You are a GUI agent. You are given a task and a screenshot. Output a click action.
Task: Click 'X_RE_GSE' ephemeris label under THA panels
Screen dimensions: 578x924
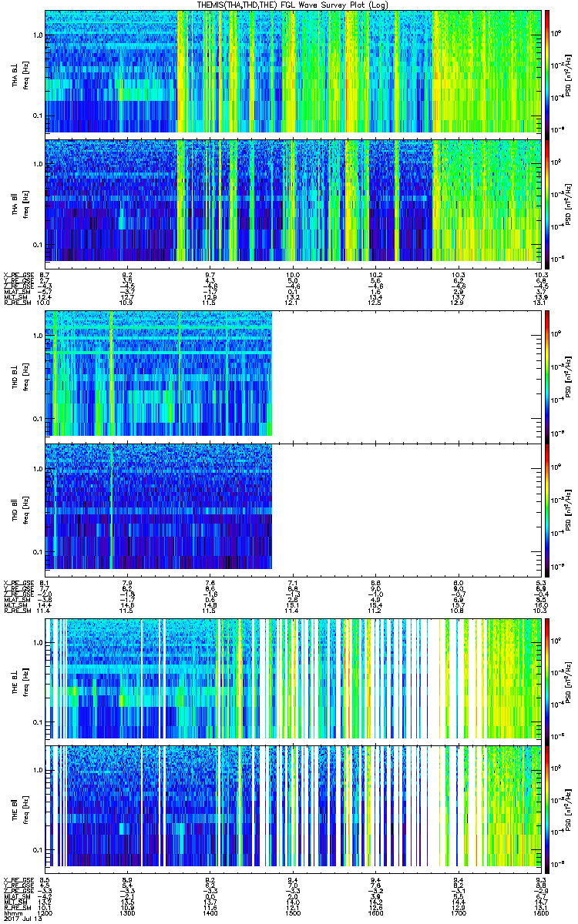(x=17, y=275)
